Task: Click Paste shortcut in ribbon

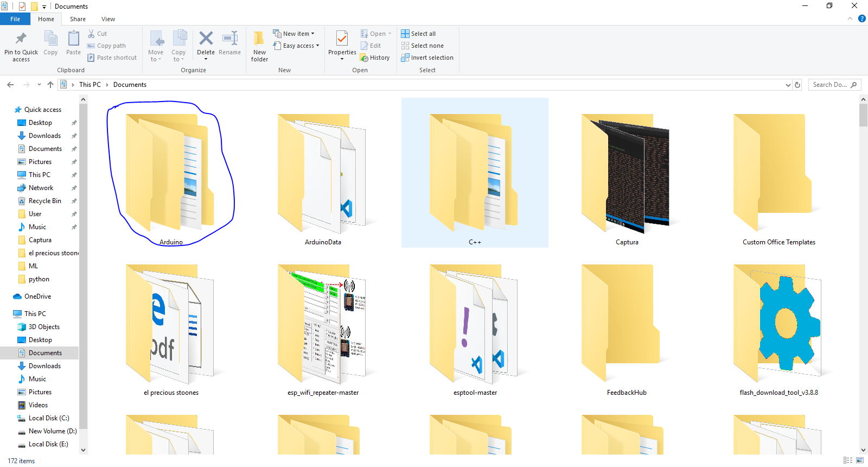Action: (112, 58)
